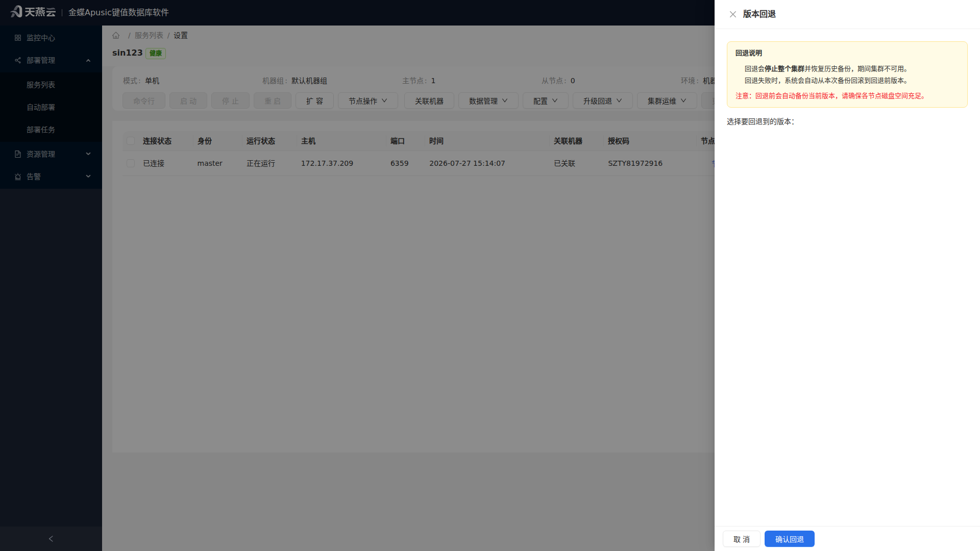The height and width of the screenshot is (551, 980).
Task: Click the disabled 停止 button
Action: tap(230, 101)
